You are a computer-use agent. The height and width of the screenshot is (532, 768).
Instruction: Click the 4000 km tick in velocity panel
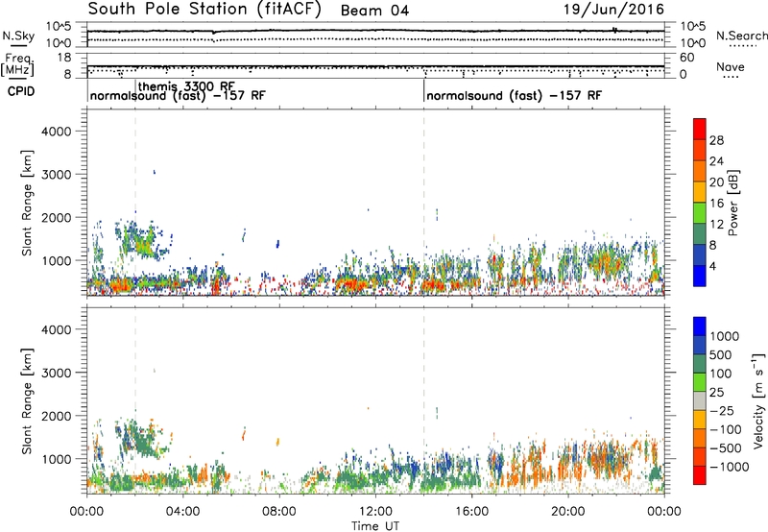coord(57,329)
